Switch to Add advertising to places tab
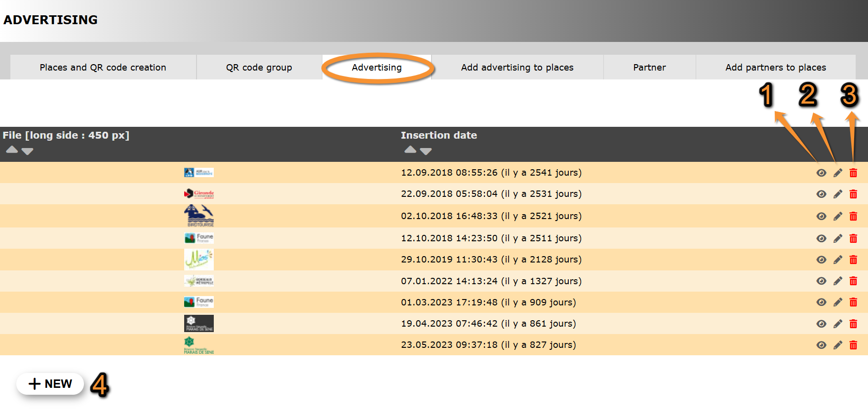 pyautogui.click(x=517, y=67)
